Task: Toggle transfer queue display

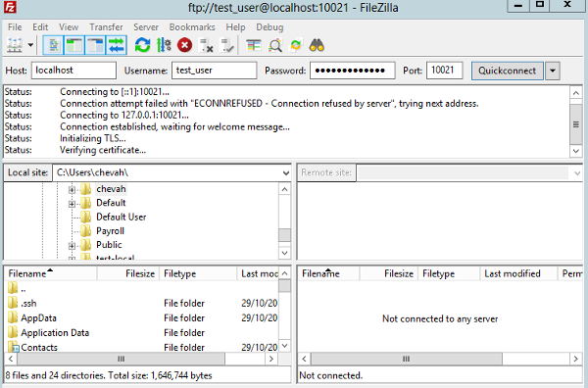Action: point(117,45)
